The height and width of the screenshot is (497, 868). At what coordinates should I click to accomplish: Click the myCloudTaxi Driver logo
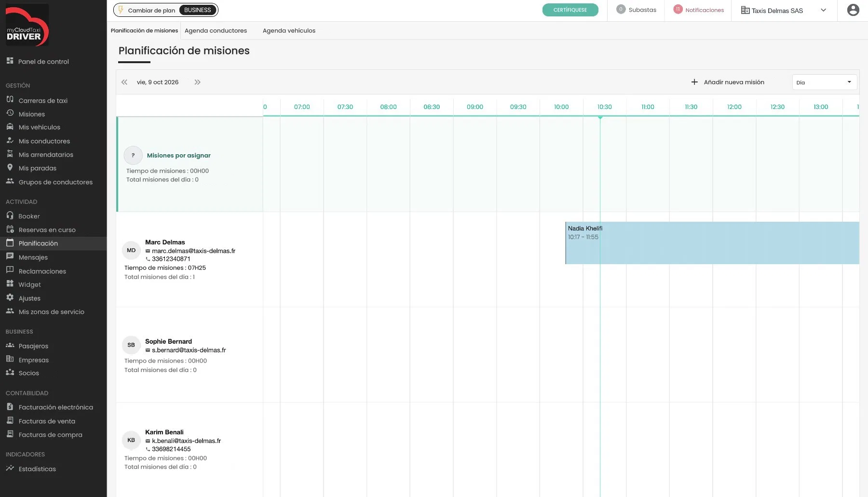click(x=27, y=25)
